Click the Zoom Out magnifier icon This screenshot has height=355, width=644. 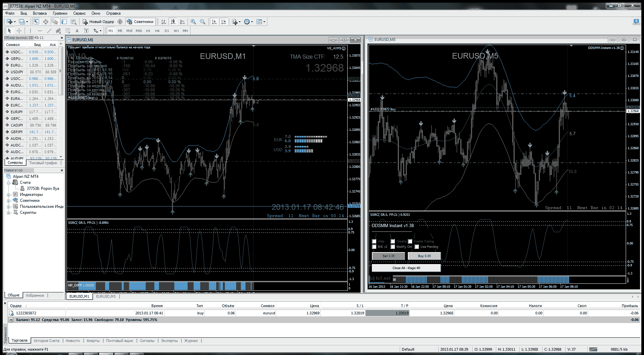tap(203, 22)
